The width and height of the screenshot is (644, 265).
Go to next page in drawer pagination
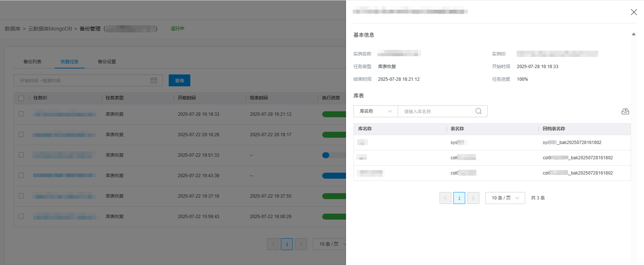[x=473, y=198]
